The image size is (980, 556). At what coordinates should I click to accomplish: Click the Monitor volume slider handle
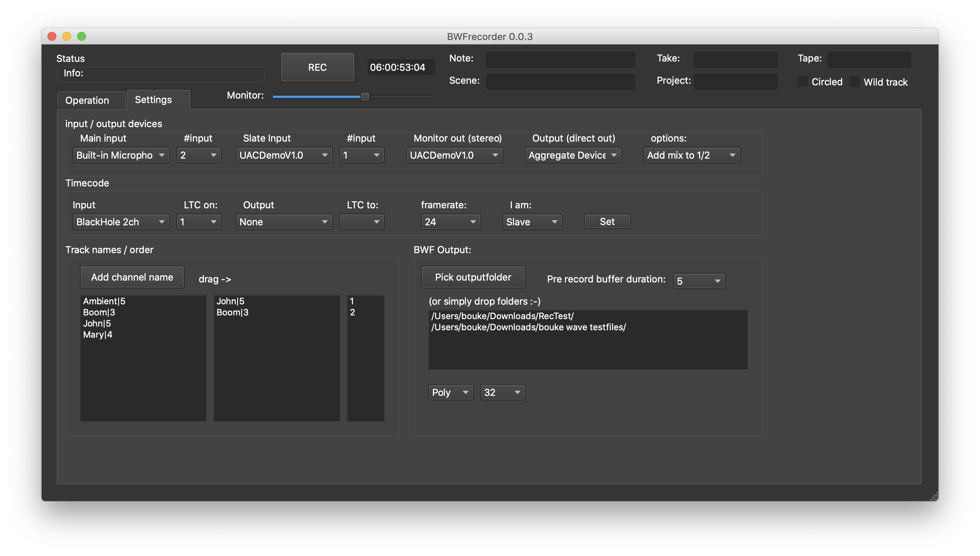[x=365, y=96]
